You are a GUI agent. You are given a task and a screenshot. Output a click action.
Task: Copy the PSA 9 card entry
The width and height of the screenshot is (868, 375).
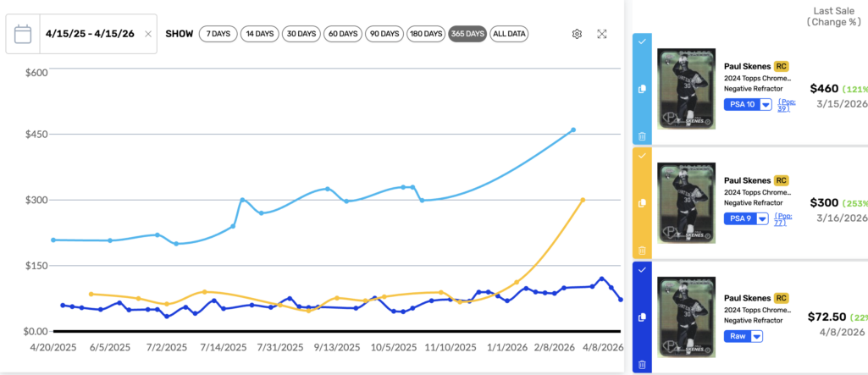pyautogui.click(x=642, y=203)
